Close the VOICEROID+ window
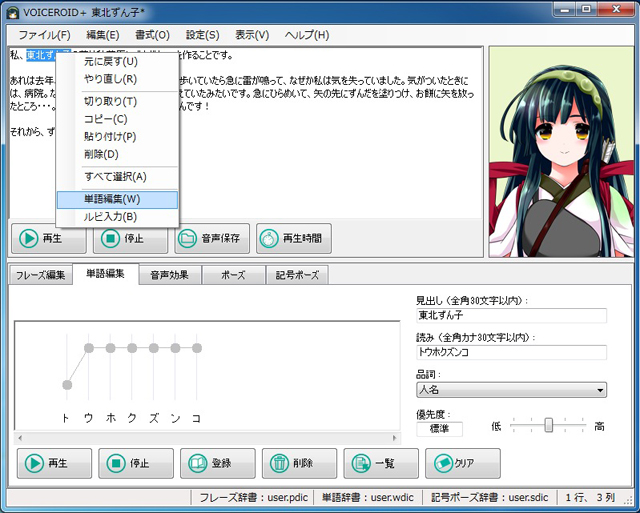Screen dimensions: 640x513 pos(616,9)
